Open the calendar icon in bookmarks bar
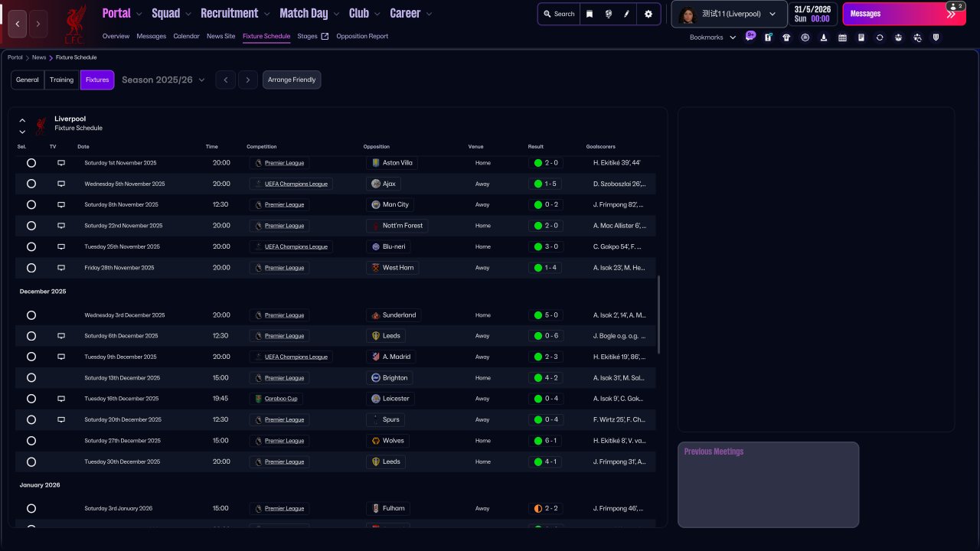980x551 pixels. pos(842,37)
